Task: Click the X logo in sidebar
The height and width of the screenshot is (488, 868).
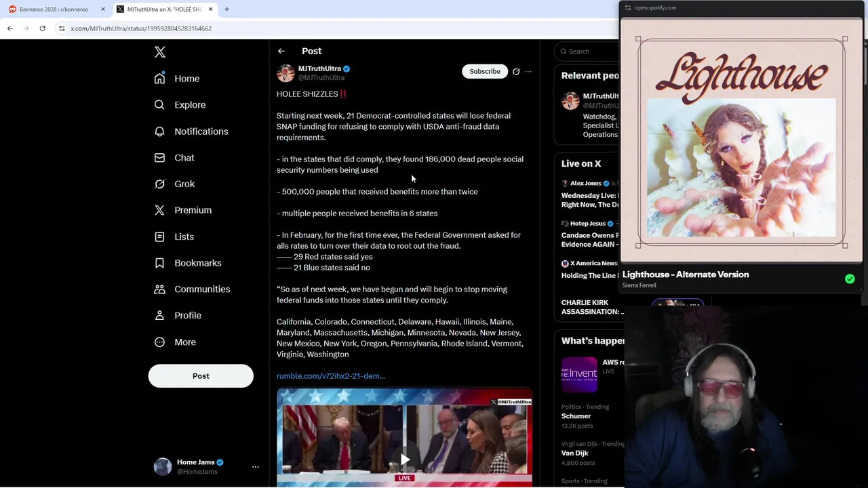Action: pyautogui.click(x=160, y=52)
